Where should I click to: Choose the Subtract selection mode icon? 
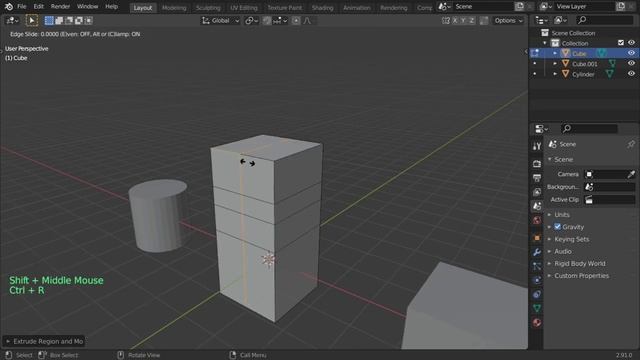(x=69, y=20)
